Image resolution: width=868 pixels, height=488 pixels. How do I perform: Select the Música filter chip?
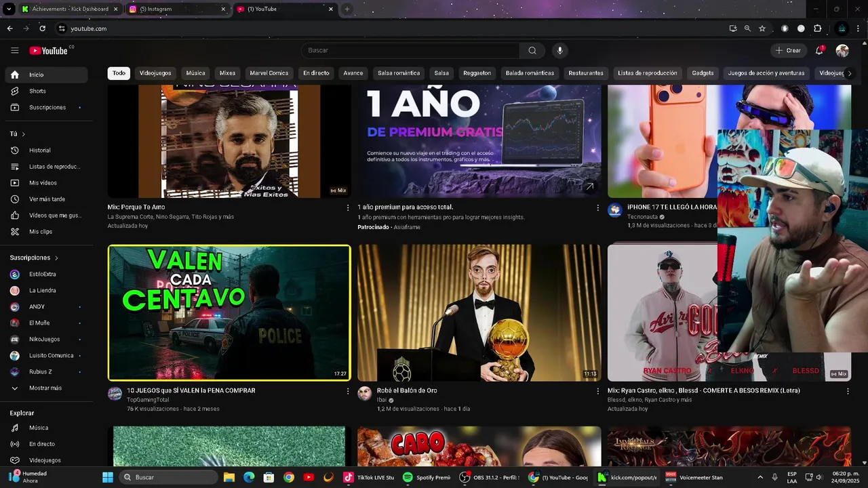click(x=196, y=73)
